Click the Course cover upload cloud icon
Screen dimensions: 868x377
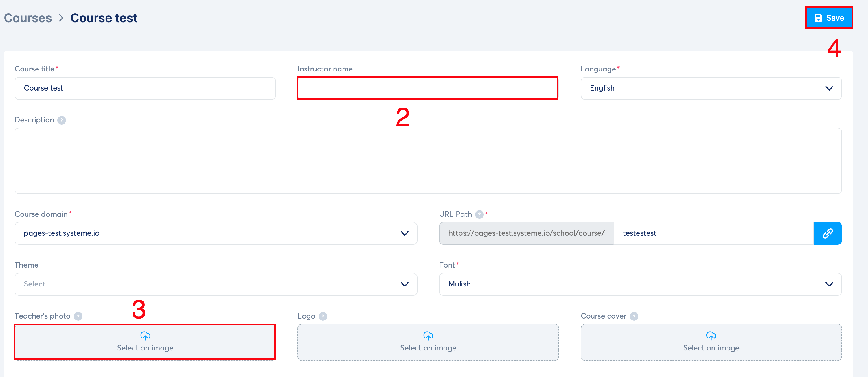(x=711, y=336)
